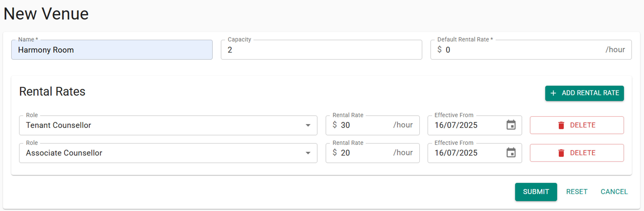This screenshot has height=211, width=644.
Task: Open calendar picker for Tenant Counsellor date
Action: pos(511,125)
